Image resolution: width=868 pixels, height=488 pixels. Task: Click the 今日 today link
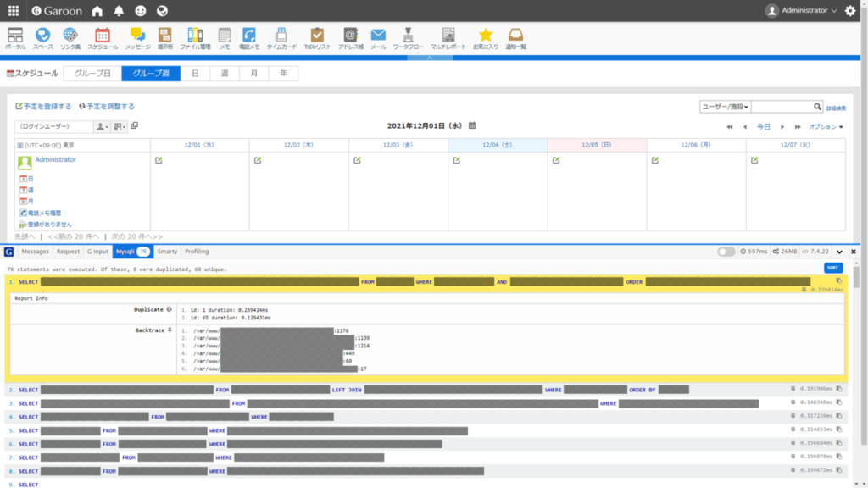coord(764,127)
